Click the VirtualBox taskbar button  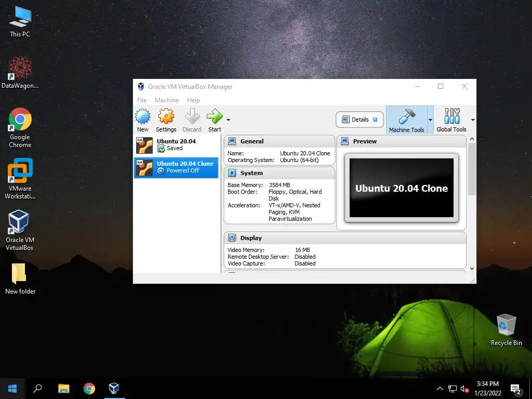click(114, 389)
